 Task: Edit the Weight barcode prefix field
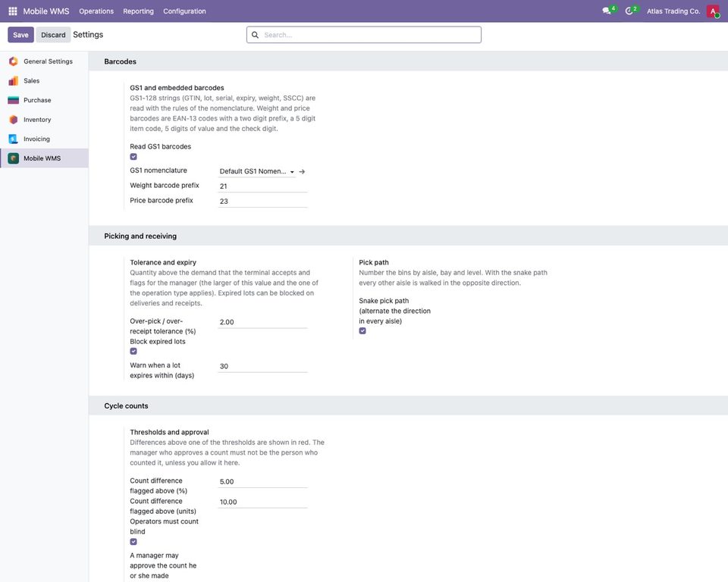(x=263, y=186)
